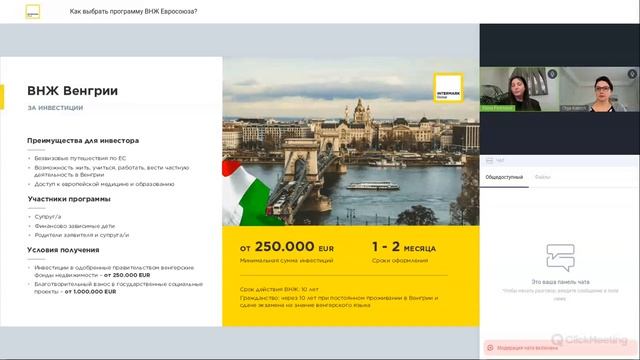
Task: Click the 'Модерация чата включена' banner
Action: (560, 348)
